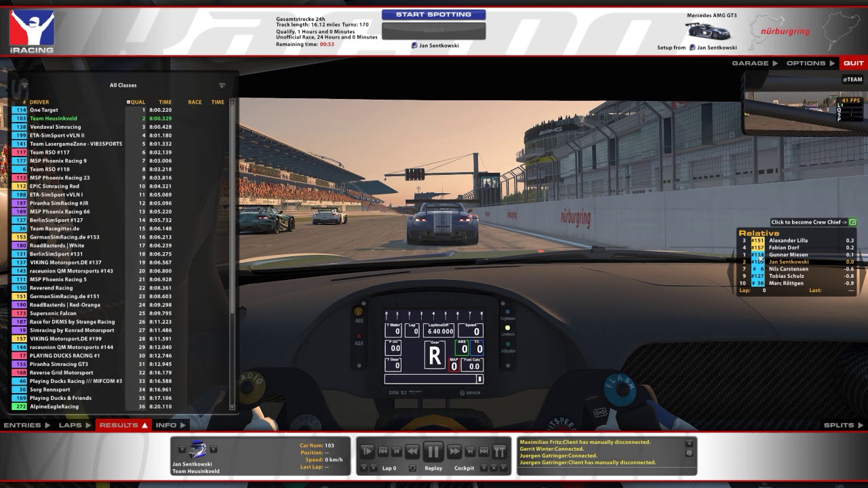Screen dimensions: 868x488
Task: Go to the previous lap arrow
Action: click(363, 468)
